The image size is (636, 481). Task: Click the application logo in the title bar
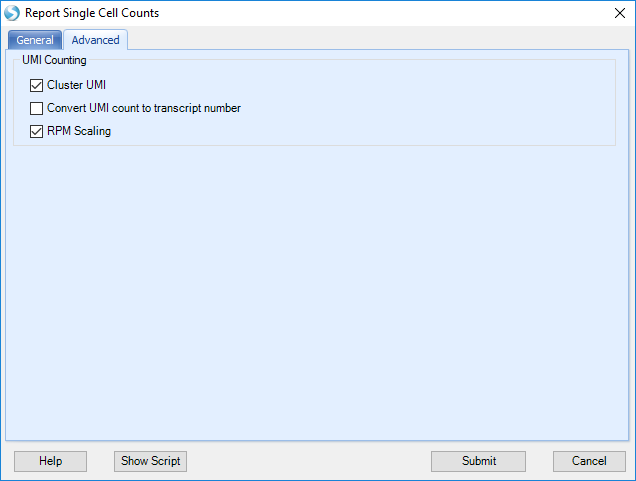tap(12, 13)
